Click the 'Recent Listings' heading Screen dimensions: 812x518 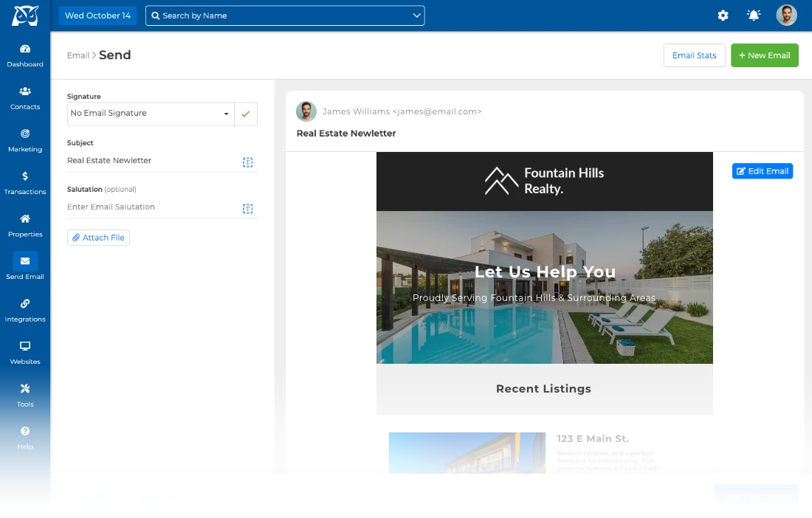coord(543,389)
